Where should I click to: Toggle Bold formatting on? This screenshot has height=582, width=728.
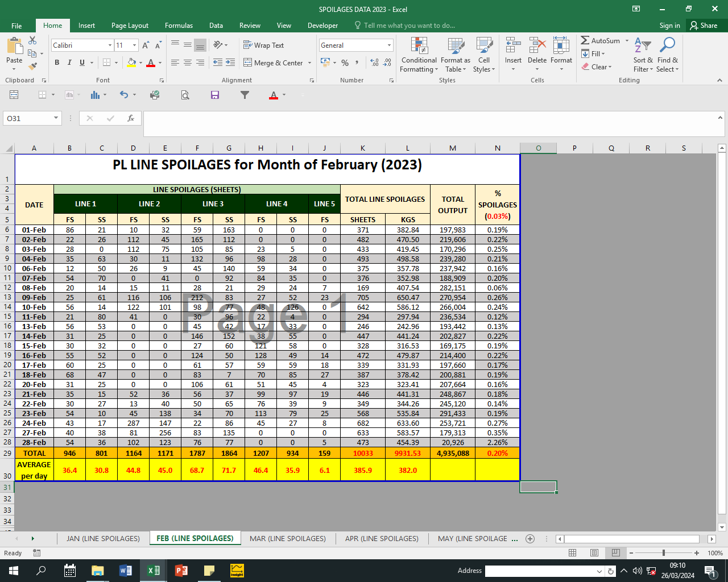57,63
